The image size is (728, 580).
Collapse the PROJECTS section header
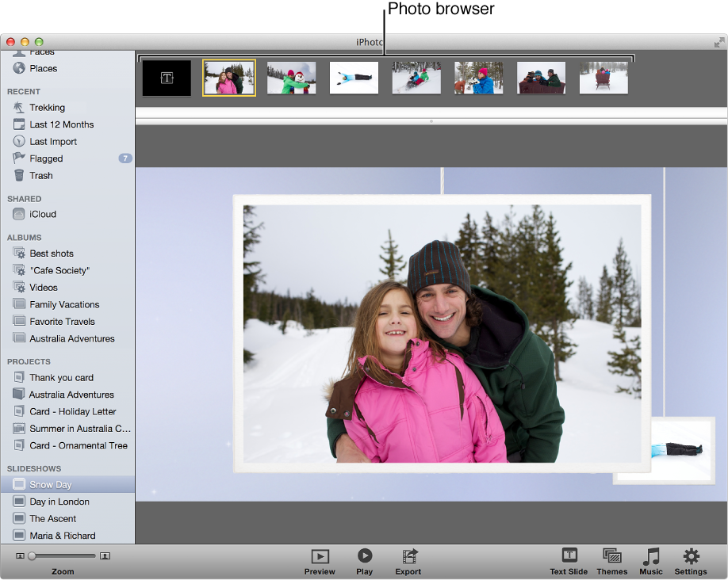pyautogui.click(x=24, y=361)
